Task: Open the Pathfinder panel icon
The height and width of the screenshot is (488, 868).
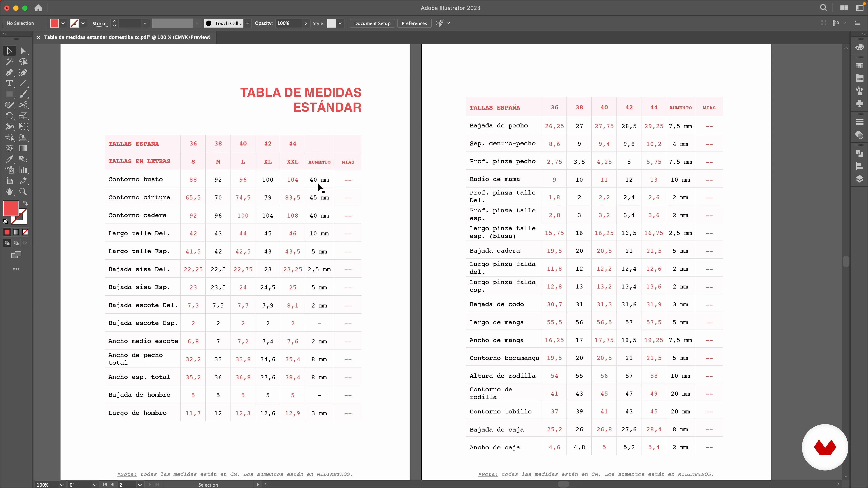Action: pos(860,153)
